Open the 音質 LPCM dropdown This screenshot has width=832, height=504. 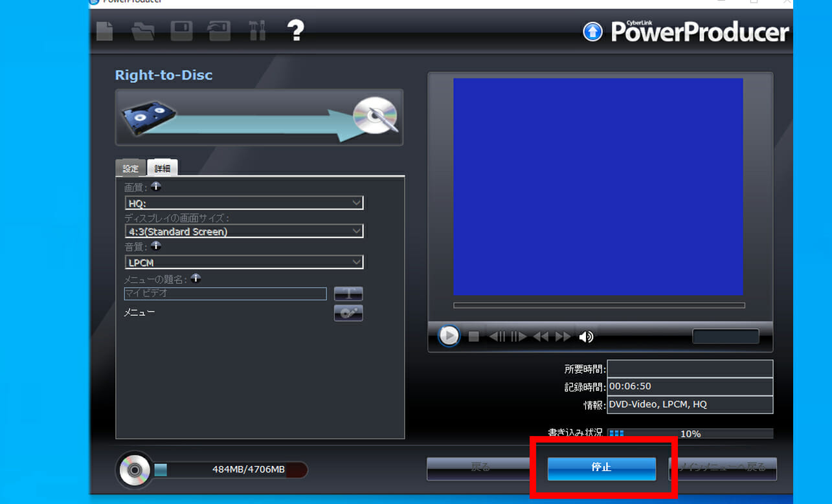(244, 262)
